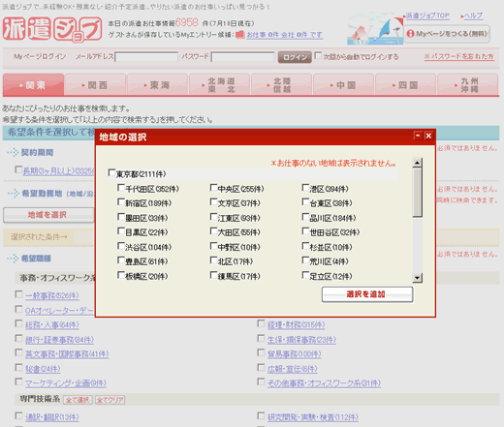Click the dialog scrollbar up arrow
The image size is (504, 427).
(x=418, y=163)
